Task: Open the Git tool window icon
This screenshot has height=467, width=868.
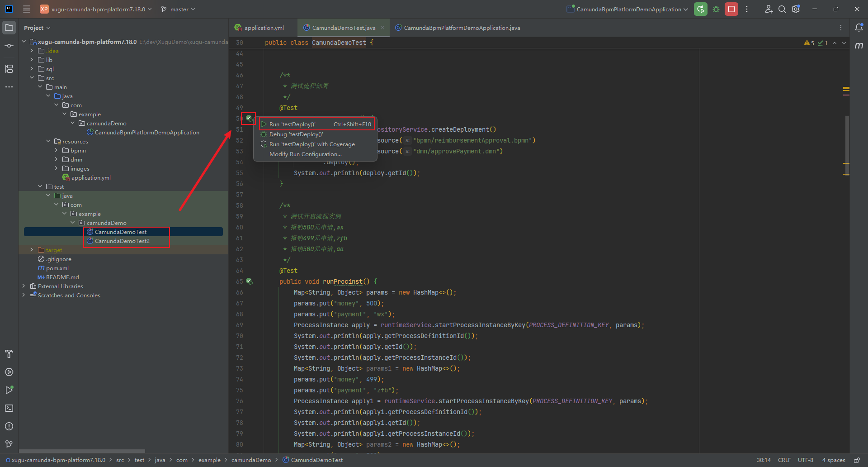Action: (x=9, y=444)
